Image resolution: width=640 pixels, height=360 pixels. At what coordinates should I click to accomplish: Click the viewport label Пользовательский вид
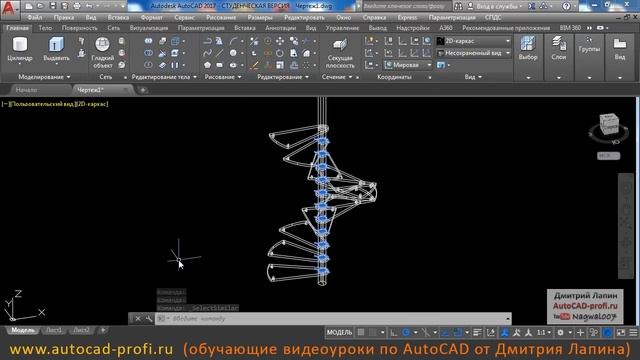click(x=43, y=104)
